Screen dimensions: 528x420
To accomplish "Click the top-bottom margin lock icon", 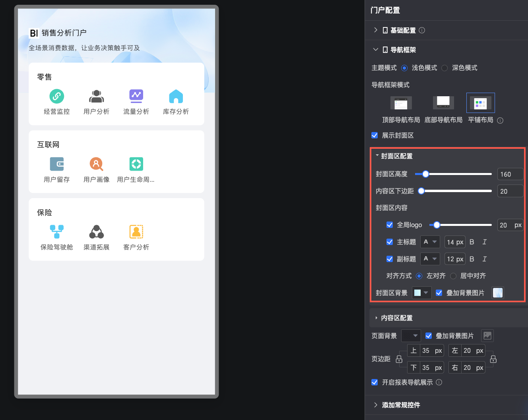I will (x=399, y=359).
